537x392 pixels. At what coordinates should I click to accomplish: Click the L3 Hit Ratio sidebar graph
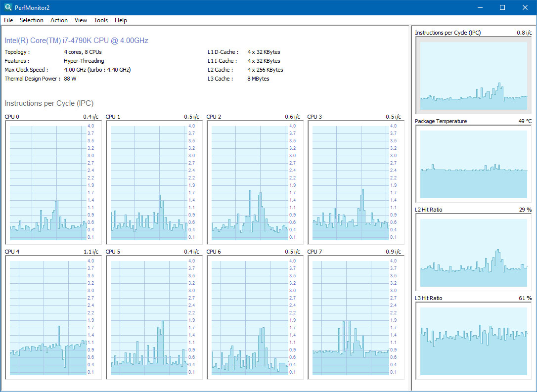(474, 341)
